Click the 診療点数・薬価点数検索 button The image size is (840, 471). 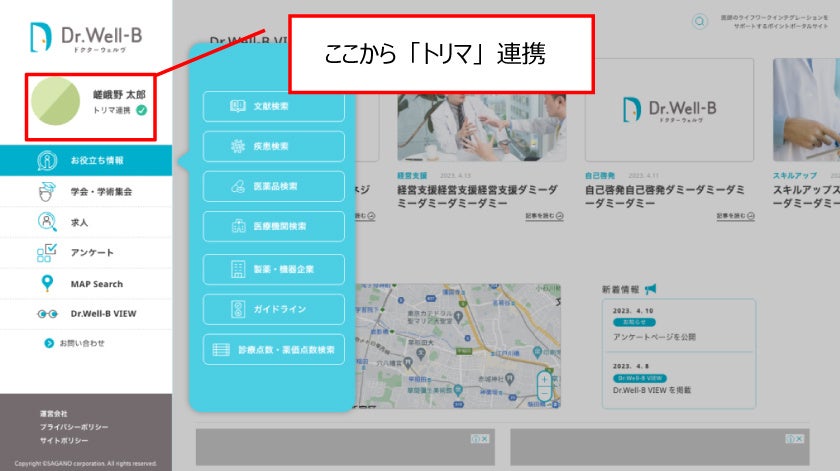coord(274,349)
